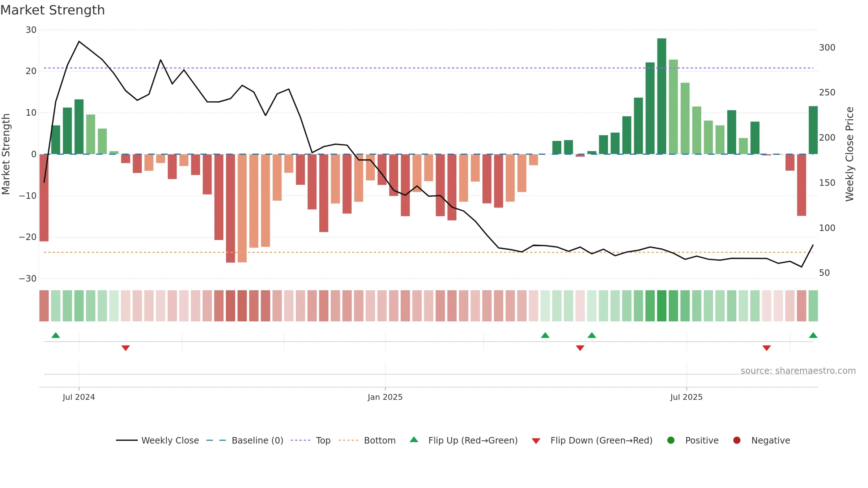Select the last flip-down marker after Jul 2025
The width and height of the screenshot is (868, 488).
(x=766, y=348)
